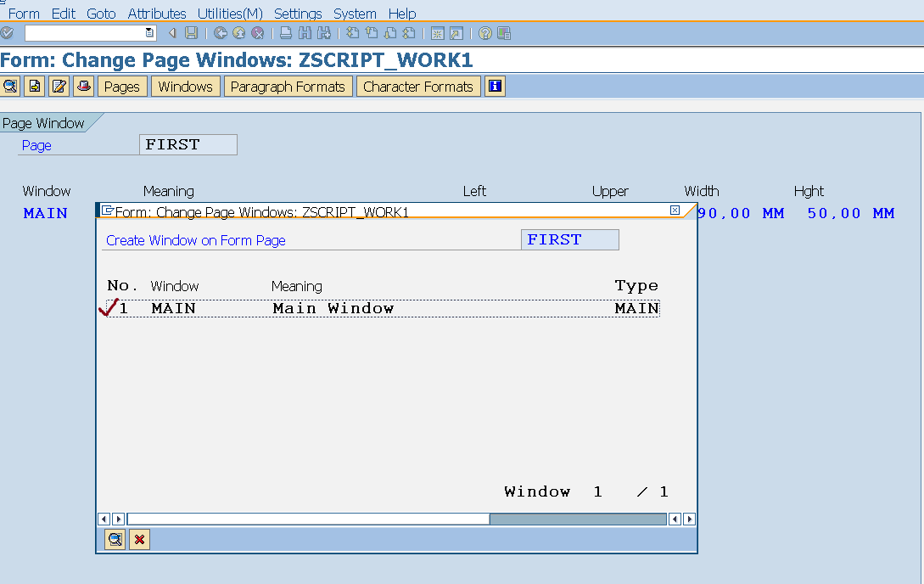924x584 pixels.
Task: Click the Save icon in the standard toolbar
Action: pyautogui.click(x=192, y=32)
